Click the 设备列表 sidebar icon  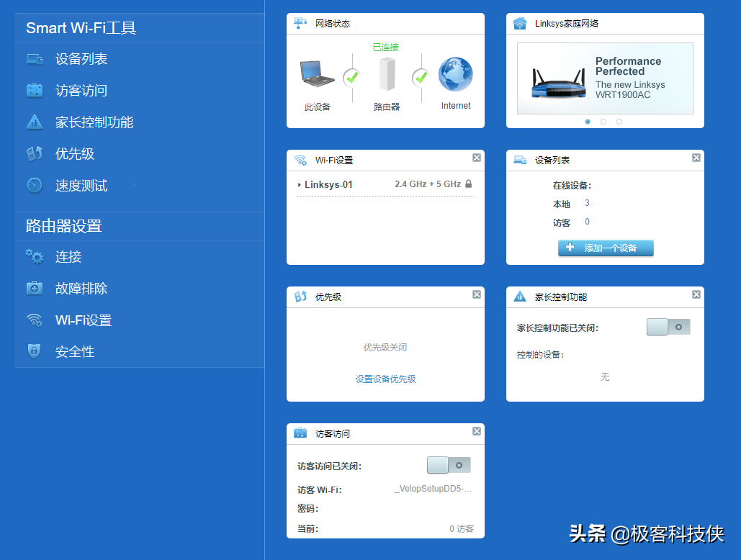tap(35, 59)
